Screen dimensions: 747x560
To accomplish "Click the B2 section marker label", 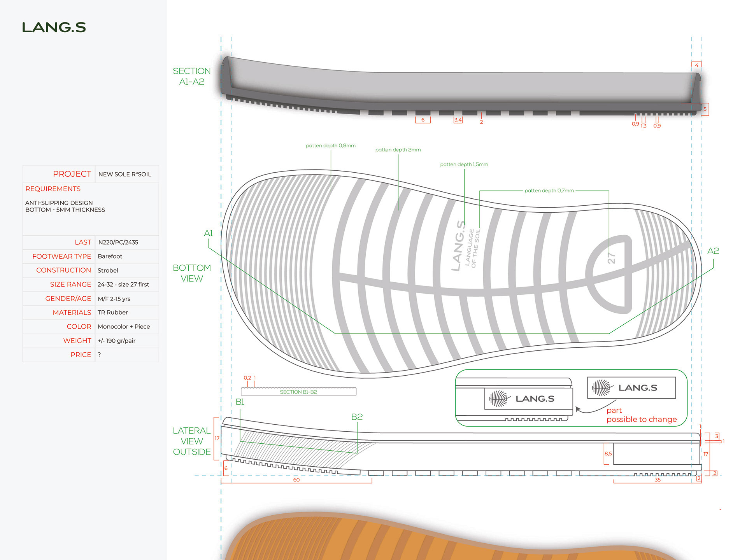I will [356, 417].
